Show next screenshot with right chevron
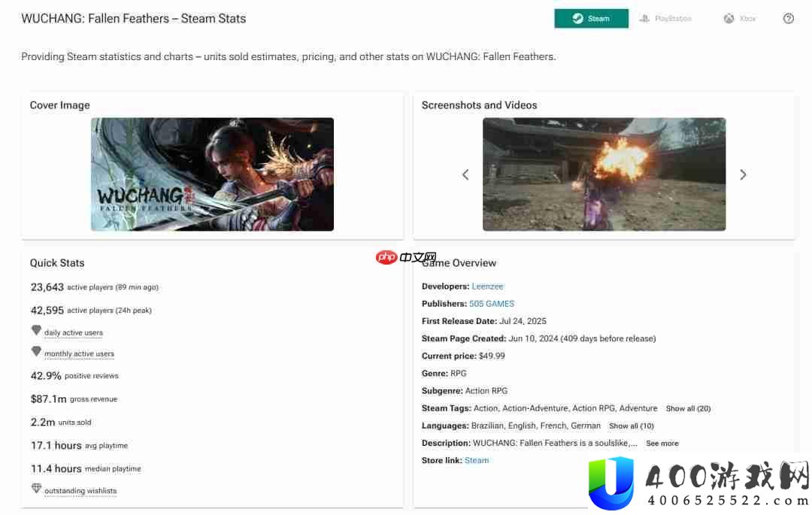This screenshot has height=515, width=812. point(743,174)
